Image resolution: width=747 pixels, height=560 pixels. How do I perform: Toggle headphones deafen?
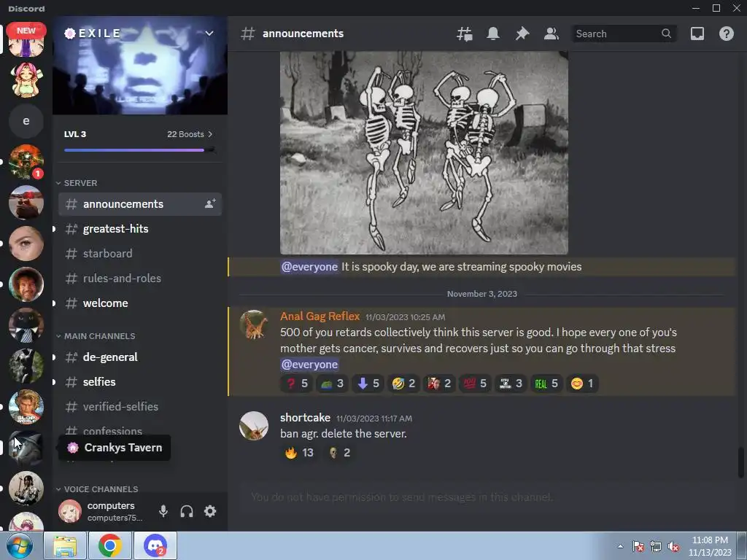click(187, 511)
